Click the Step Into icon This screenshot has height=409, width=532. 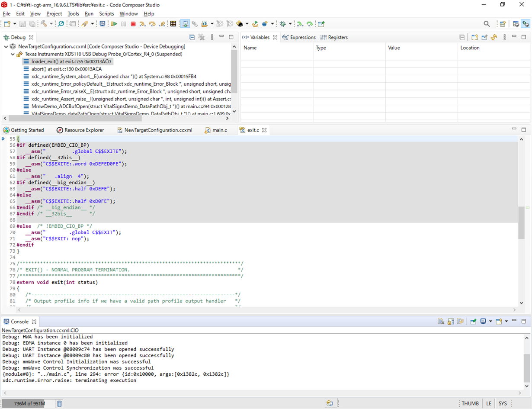tap(143, 24)
